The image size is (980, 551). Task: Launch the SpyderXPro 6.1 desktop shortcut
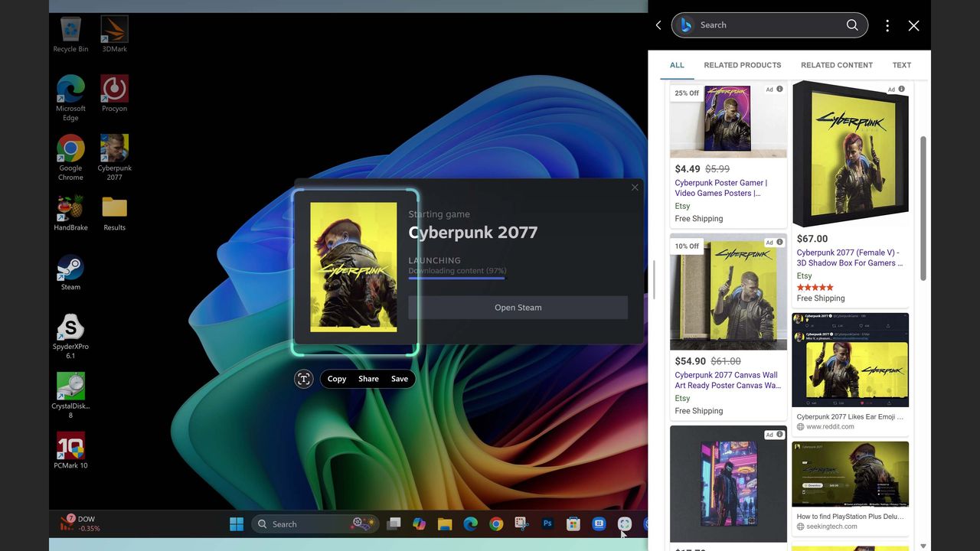70,337
